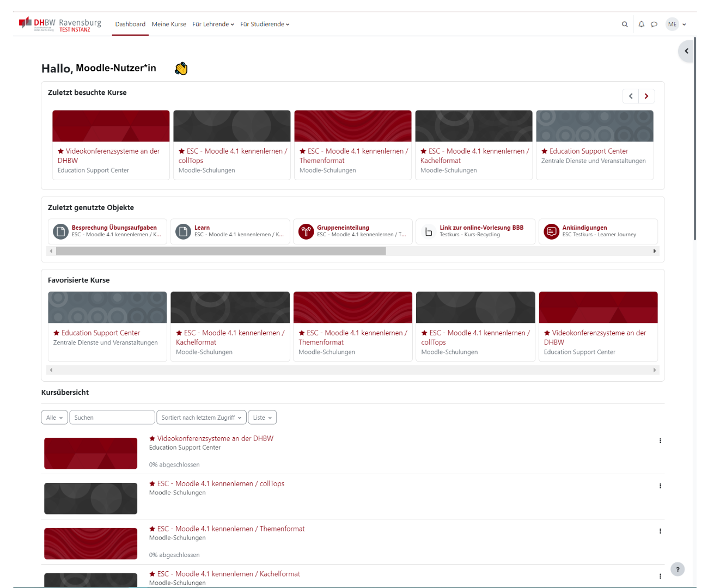Viewport: 708px width, 588px height.
Task: Open the Meine Kurse tab
Action: [x=169, y=24]
